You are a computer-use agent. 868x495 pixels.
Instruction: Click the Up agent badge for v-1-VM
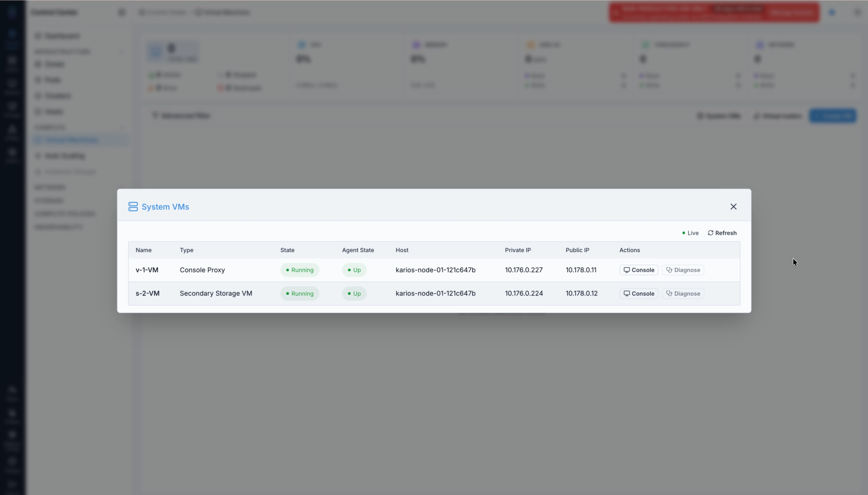(x=354, y=270)
